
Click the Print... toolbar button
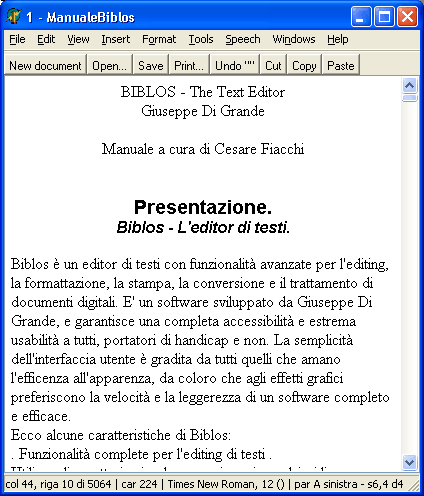[189, 65]
